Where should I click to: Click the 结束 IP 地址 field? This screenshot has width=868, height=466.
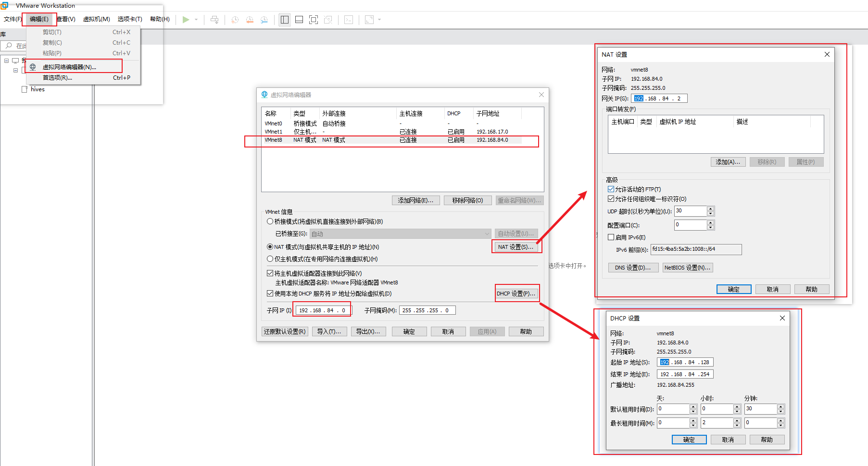pyautogui.click(x=685, y=374)
